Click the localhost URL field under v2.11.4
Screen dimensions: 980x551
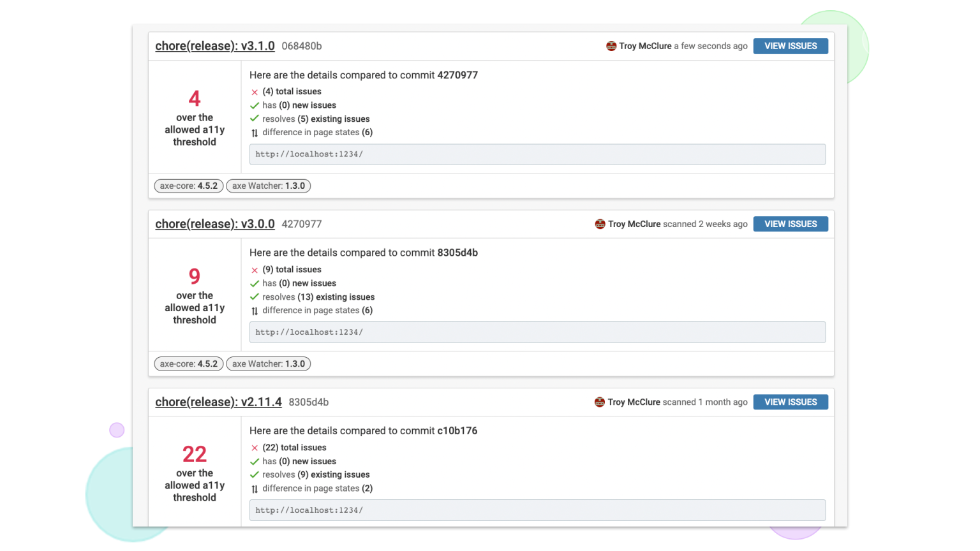coord(537,510)
